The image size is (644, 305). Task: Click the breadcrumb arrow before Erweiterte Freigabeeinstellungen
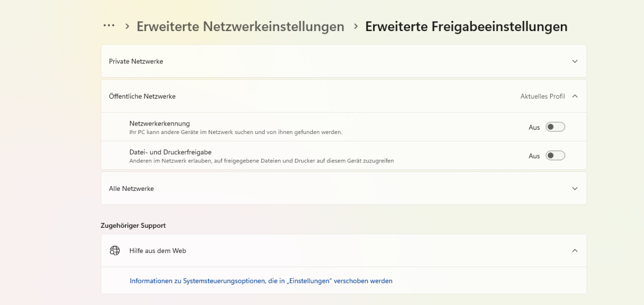click(x=356, y=26)
